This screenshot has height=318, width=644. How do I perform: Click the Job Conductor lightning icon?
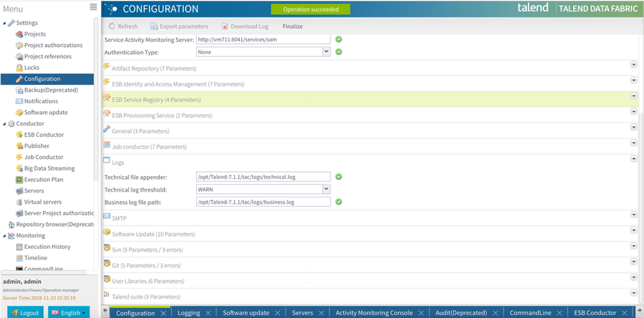click(x=19, y=157)
